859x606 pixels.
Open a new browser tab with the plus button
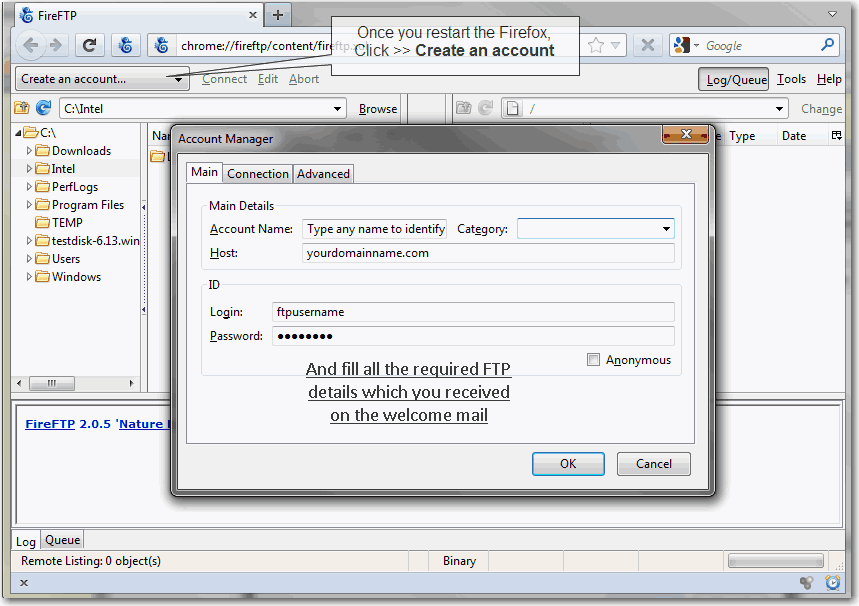tap(278, 15)
